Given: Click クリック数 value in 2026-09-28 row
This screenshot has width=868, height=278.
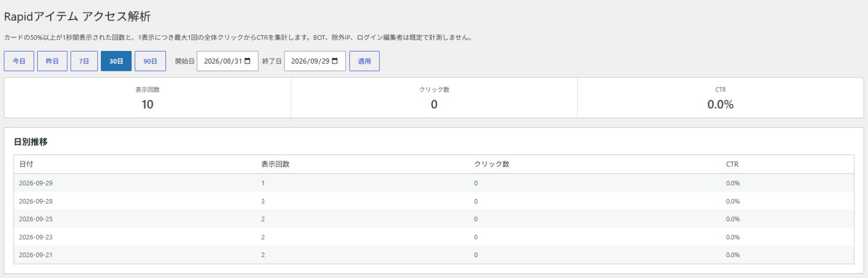Looking at the screenshot, I should 476,201.
